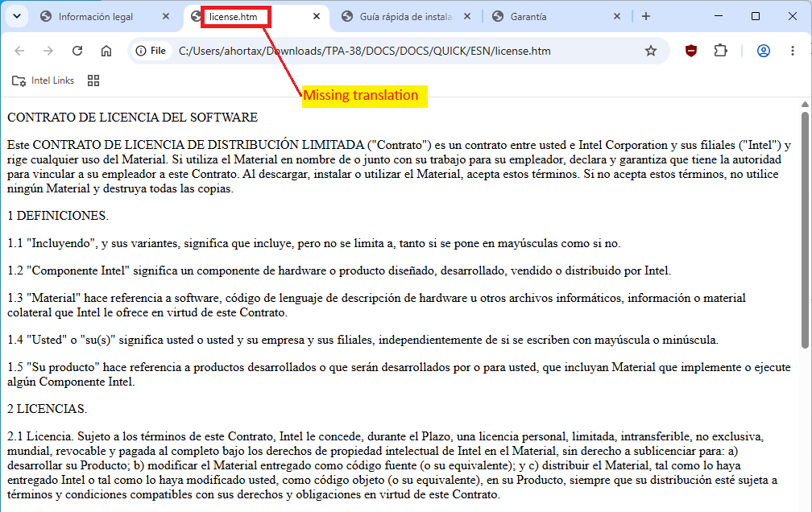Open the user profile icon
Image resolution: width=812 pixels, height=512 pixels.
tap(764, 51)
